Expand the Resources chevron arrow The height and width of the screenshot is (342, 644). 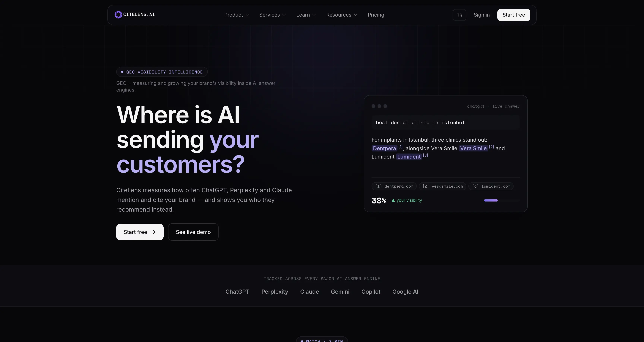coord(356,15)
